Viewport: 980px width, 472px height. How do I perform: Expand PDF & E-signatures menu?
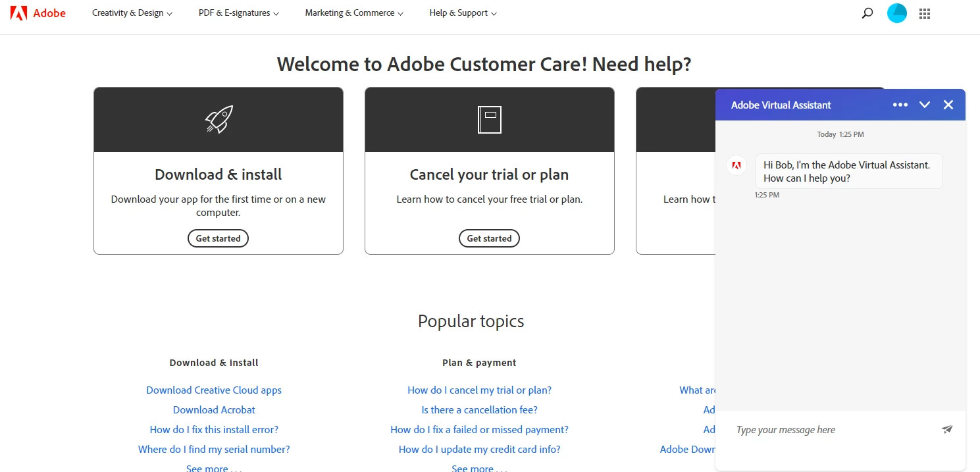tap(239, 13)
